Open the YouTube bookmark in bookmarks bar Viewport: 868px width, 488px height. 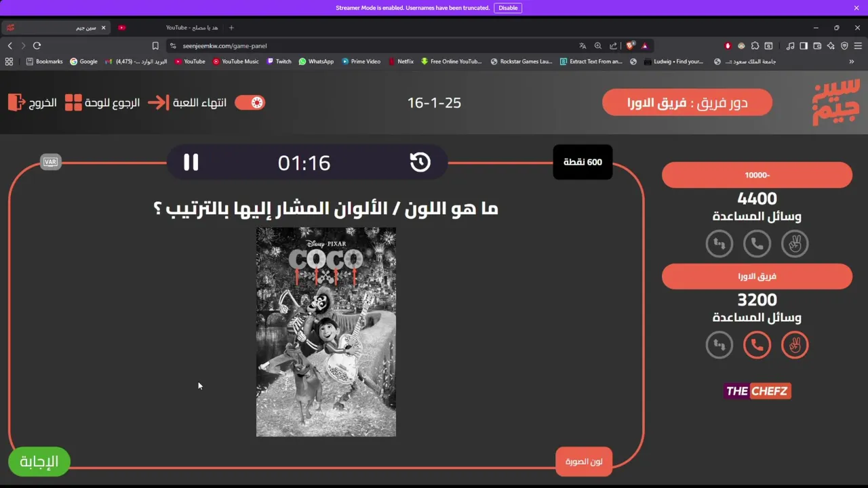(190, 61)
